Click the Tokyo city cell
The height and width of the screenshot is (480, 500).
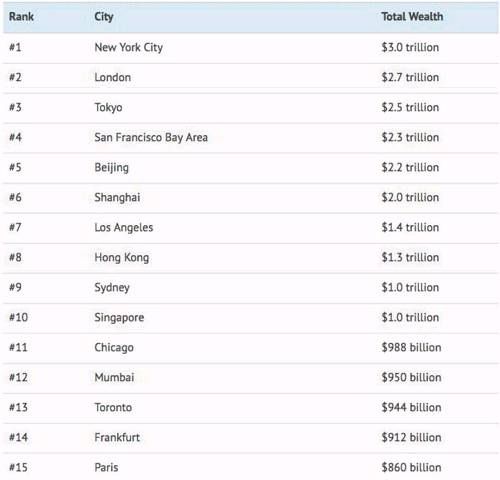108,108
